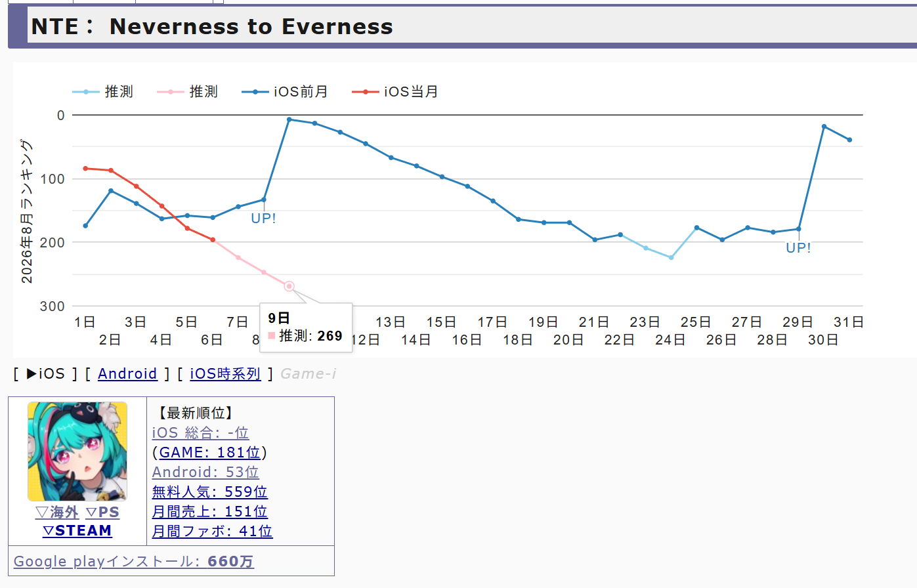Click the 24日 x-axis label
This screenshot has width=917, height=588.
pyautogui.click(x=670, y=340)
